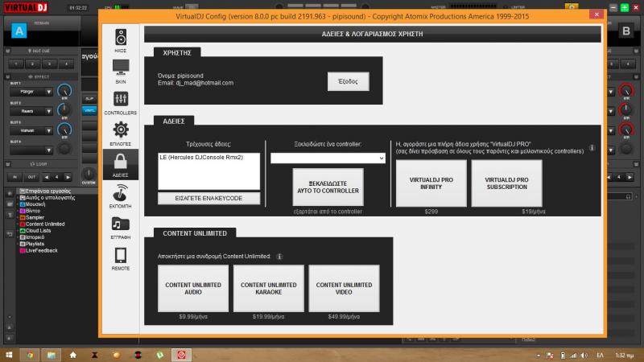Collapse the HOT CUE panel menu

8,51
